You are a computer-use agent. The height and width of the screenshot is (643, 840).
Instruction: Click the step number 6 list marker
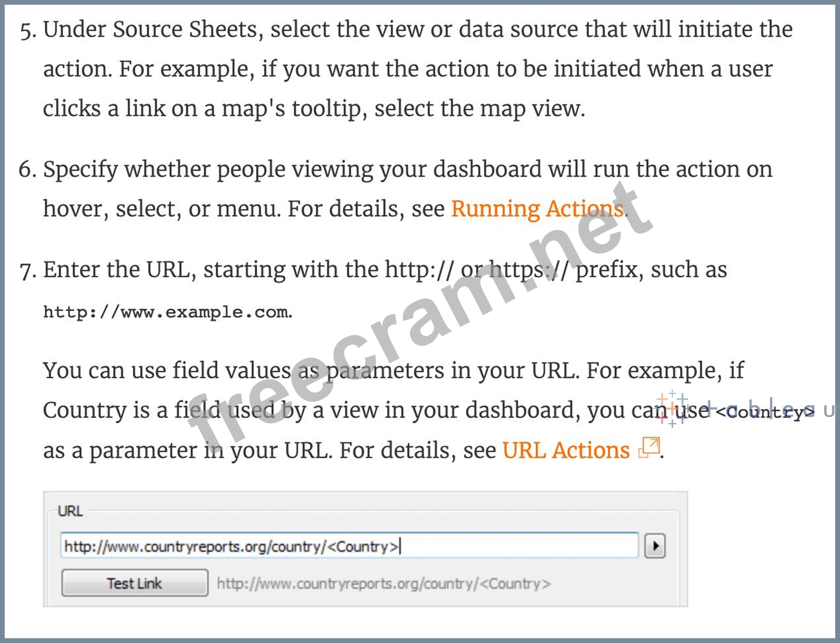[x=27, y=170]
